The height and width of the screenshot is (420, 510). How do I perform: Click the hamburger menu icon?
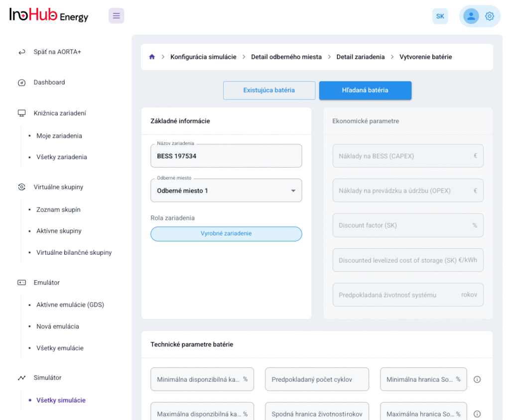point(116,16)
